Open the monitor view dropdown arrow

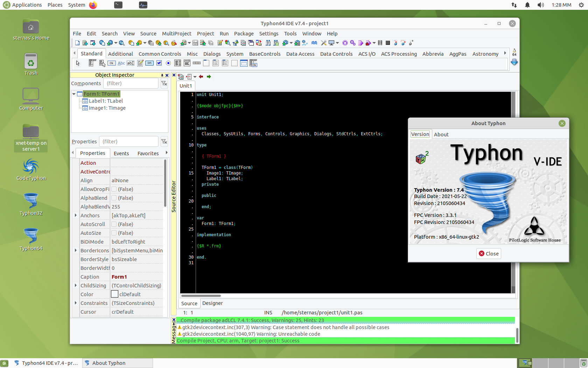click(337, 43)
